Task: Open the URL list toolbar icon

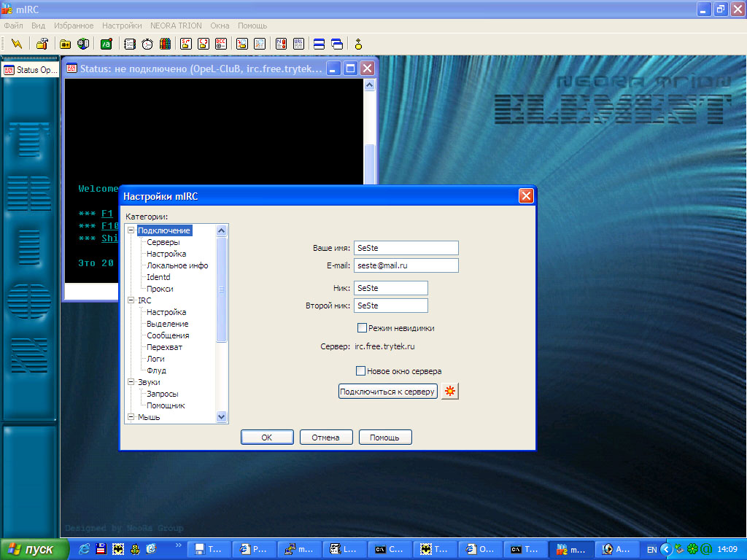Action: [x=298, y=44]
